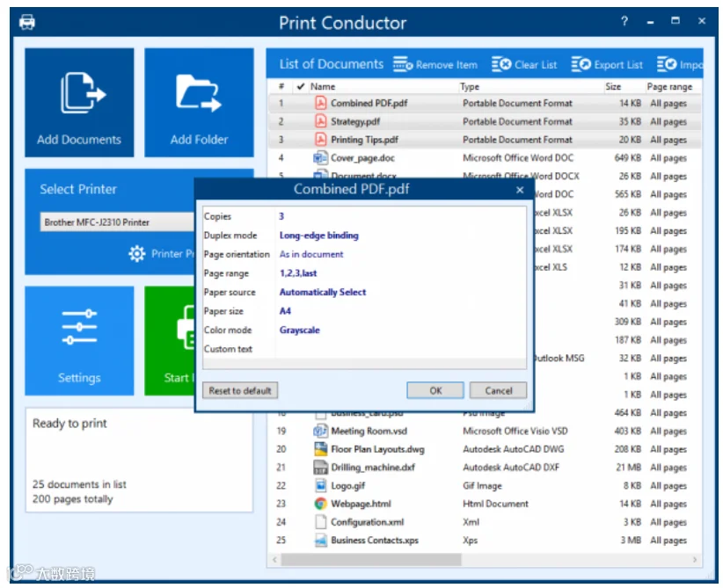This screenshot has height=588, width=723.
Task: Click the Ready to print status text
Action: [69, 423]
